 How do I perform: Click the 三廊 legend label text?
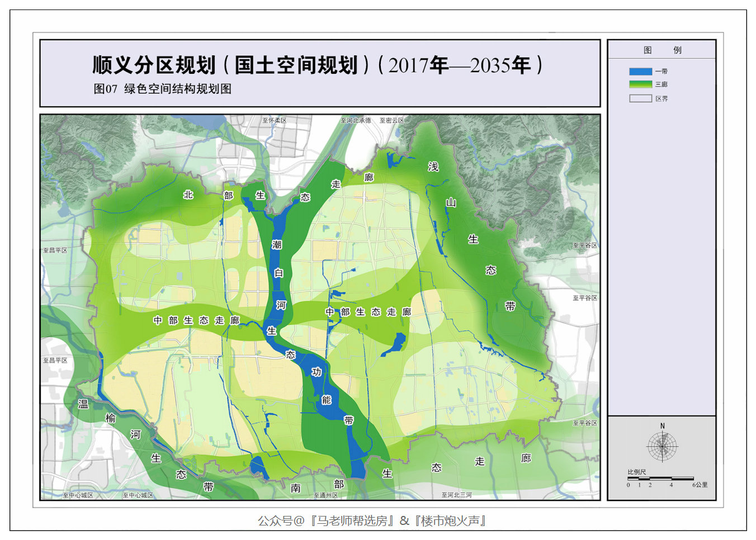[x=661, y=84]
